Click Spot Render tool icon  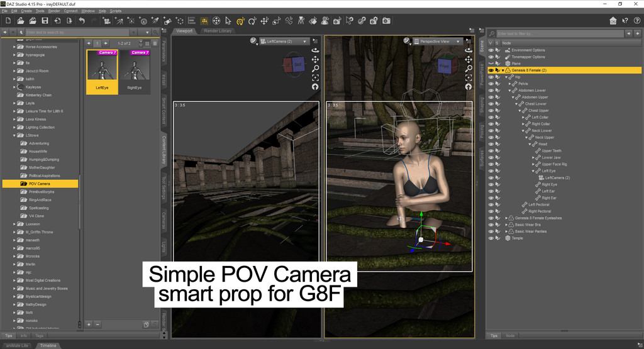click(337, 21)
